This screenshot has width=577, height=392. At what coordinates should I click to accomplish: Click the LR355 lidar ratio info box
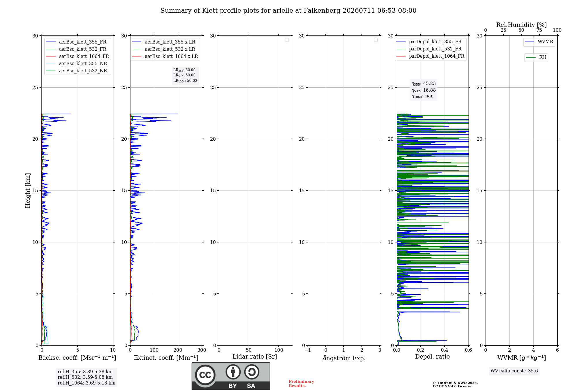[185, 75]
